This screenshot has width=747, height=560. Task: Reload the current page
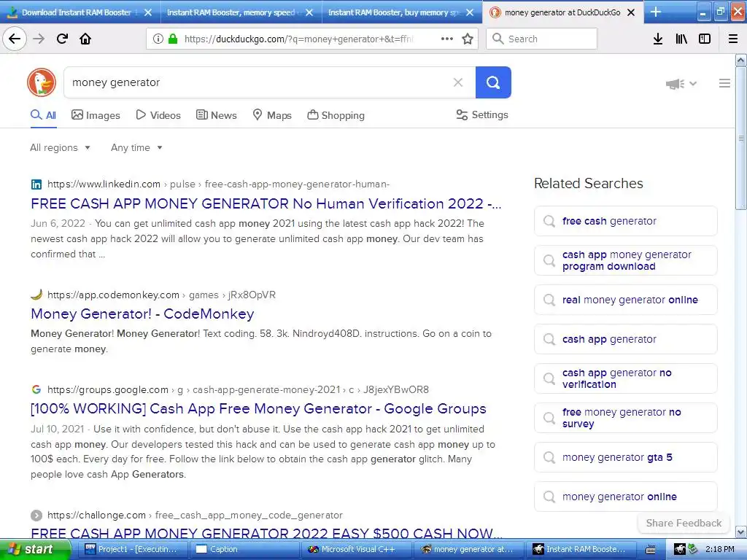coord(62,39)
